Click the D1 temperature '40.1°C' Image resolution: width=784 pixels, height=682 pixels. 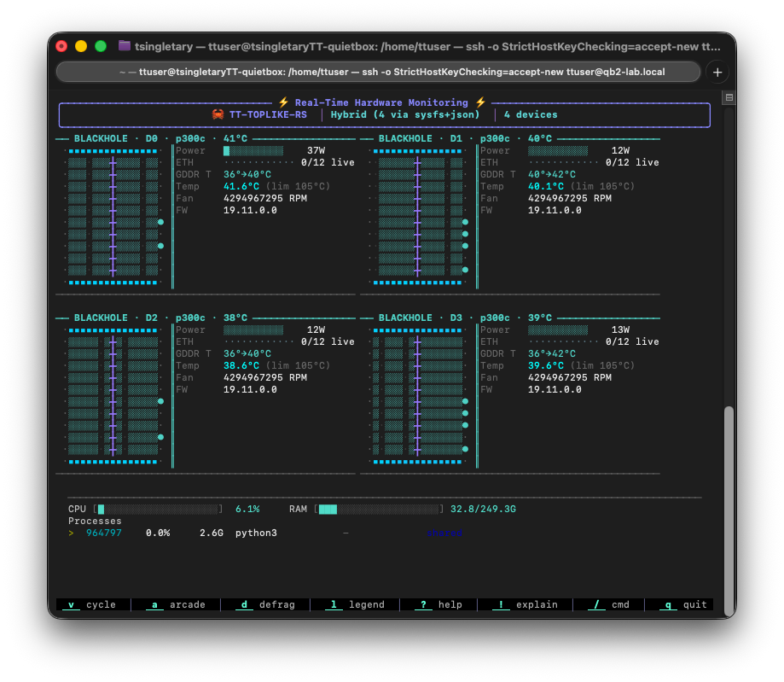546,186
